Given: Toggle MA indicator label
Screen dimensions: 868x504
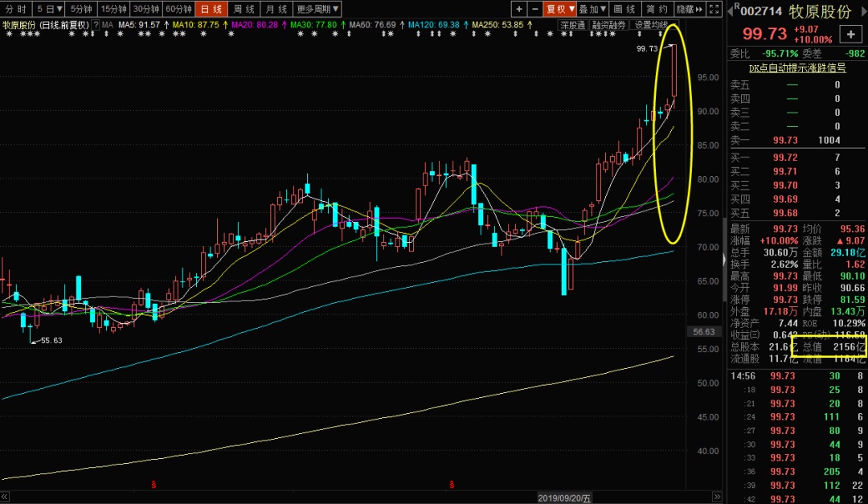Looking at the screenshot, I should click(108, 25).
